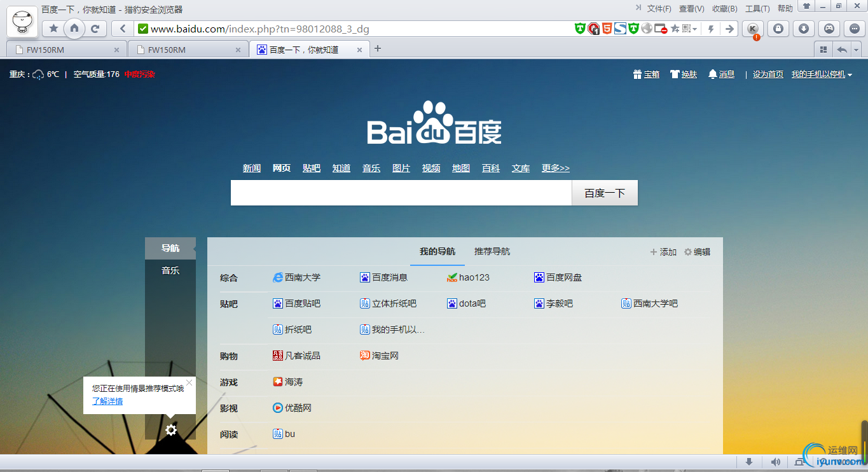This screenshot has width=868, height=472.
Task: Click the blue S extension icon
Action: [x=620, y=29]
